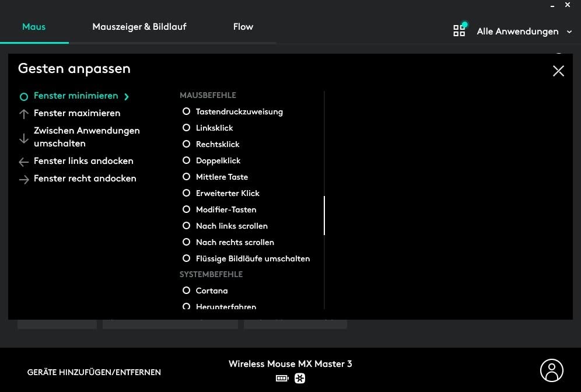Viewport: 581px width, 392px height.
Task: Open the Alle Anwendungen dropdown
Action: pos(524,32)
